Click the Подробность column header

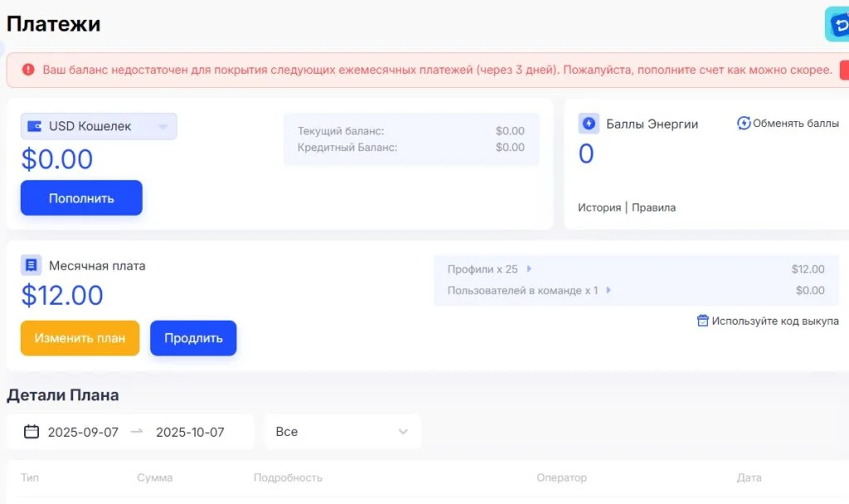point(288,477)
